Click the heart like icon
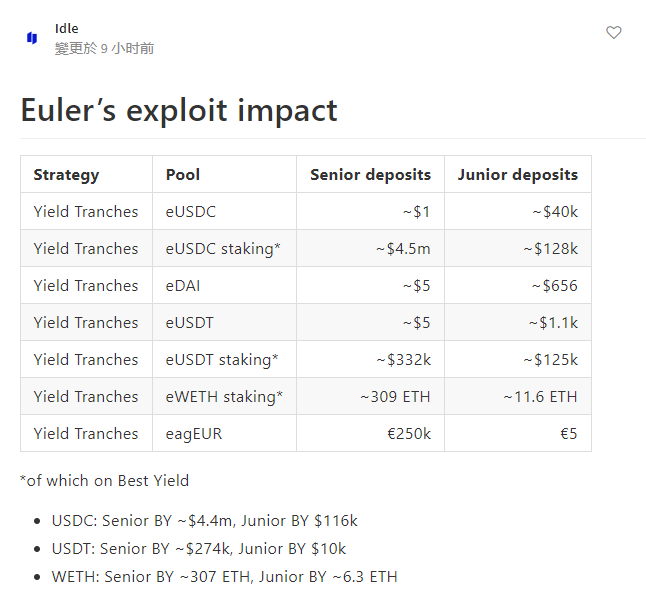The height and width of the screenshot is (614, 646). point(614,33)
